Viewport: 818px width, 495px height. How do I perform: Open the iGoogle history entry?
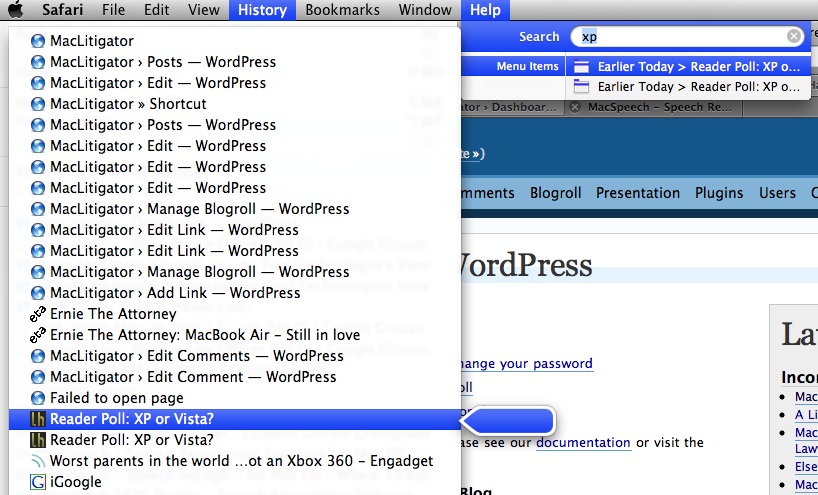pos(235,482)
